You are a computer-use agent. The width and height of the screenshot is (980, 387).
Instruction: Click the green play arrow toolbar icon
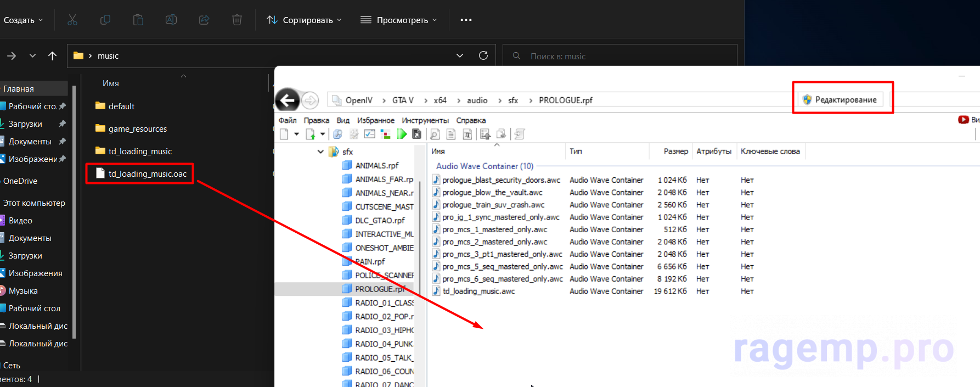coord(402,134)
